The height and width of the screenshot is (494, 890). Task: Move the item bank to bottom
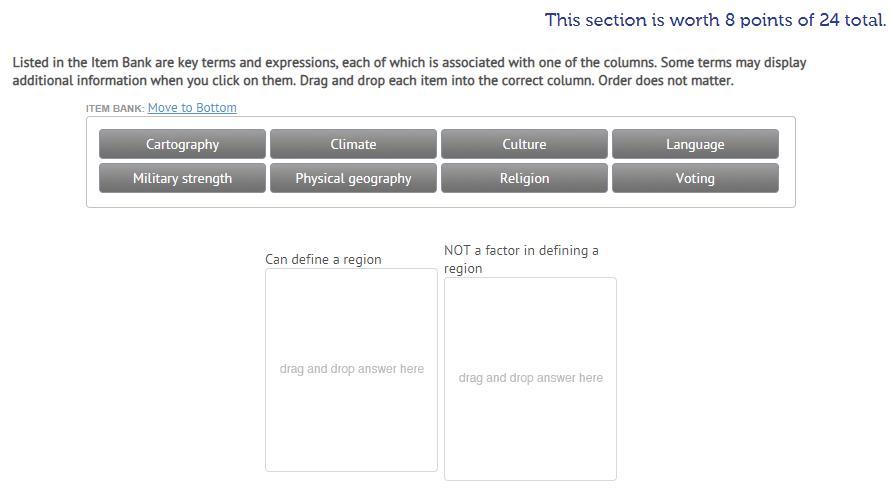pos(192,108)
